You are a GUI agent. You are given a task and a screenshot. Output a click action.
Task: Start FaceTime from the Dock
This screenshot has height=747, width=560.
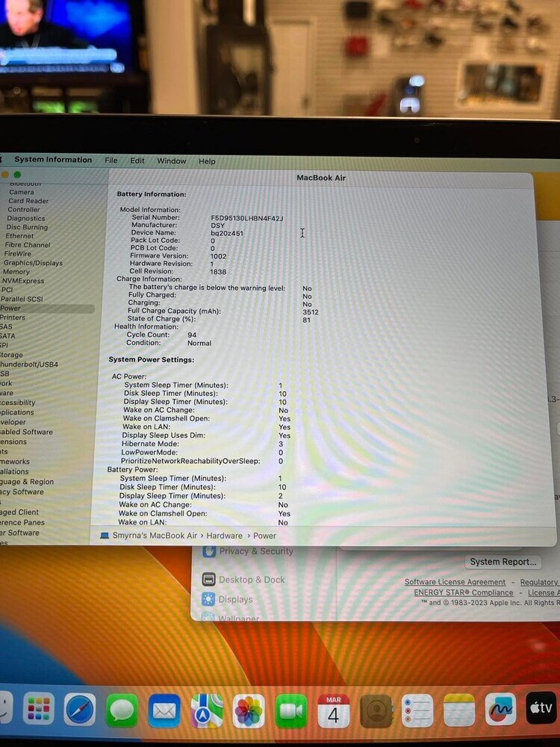click(x=291, y=711)
